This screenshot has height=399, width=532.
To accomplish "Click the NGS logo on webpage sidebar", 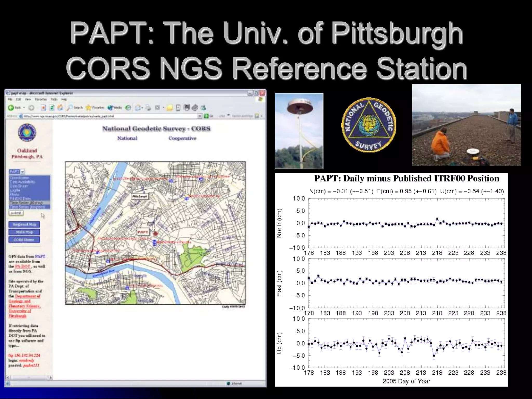I will pos(27,133).
